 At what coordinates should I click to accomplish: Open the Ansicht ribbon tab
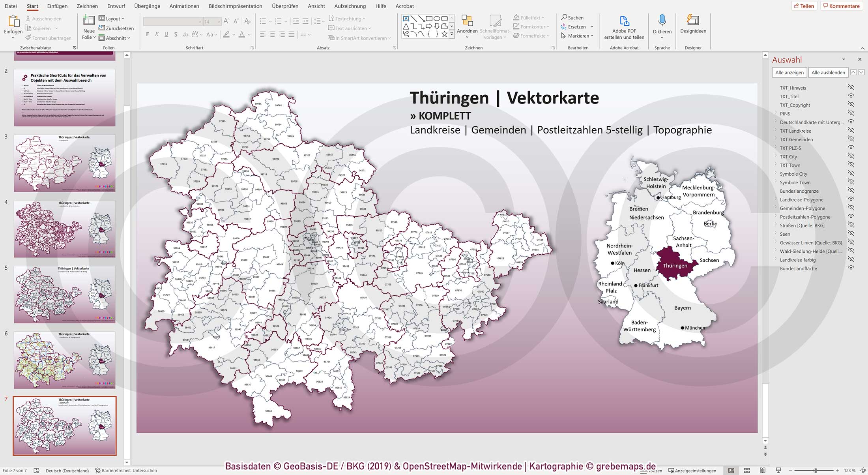coord(316,6)
